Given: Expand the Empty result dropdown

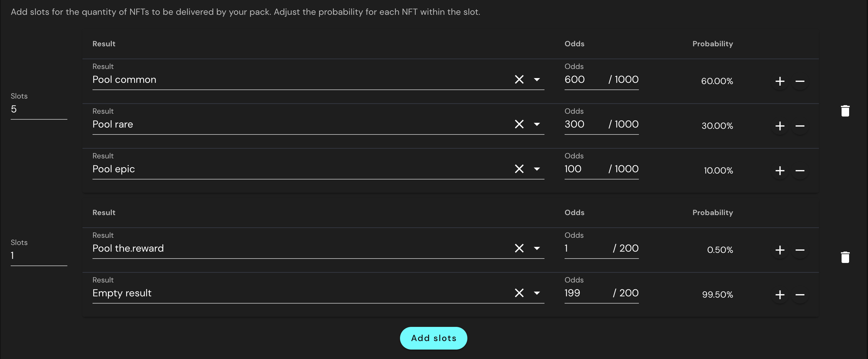Looking at the screenshot, I should click(537, 293).
